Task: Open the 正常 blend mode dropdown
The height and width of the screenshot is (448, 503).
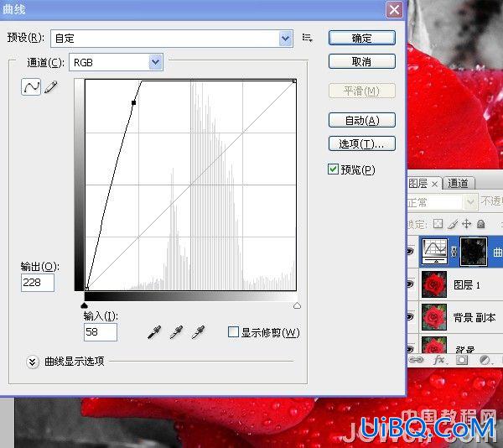Action: (x=470, y=202)
